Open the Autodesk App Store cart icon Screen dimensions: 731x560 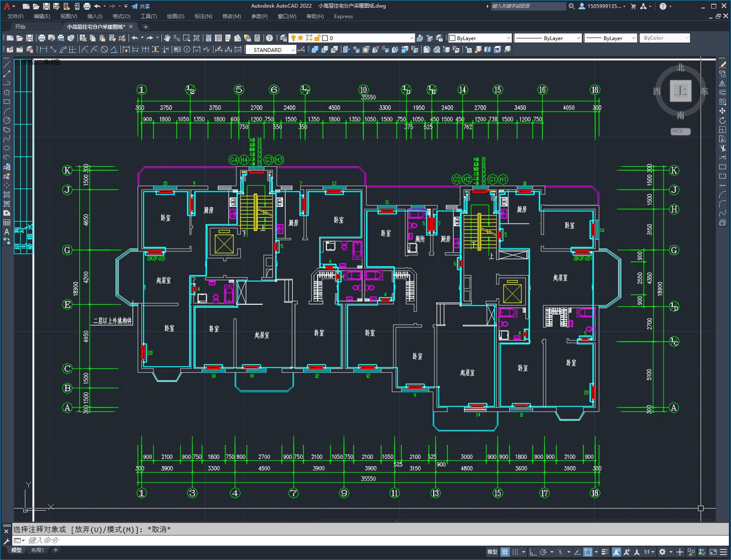point(633,6)
